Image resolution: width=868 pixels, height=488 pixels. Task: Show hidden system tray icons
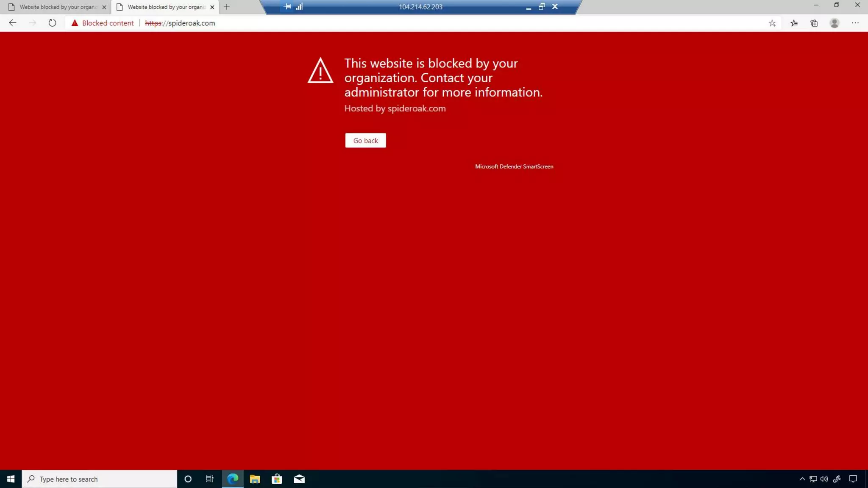(802, 479)
